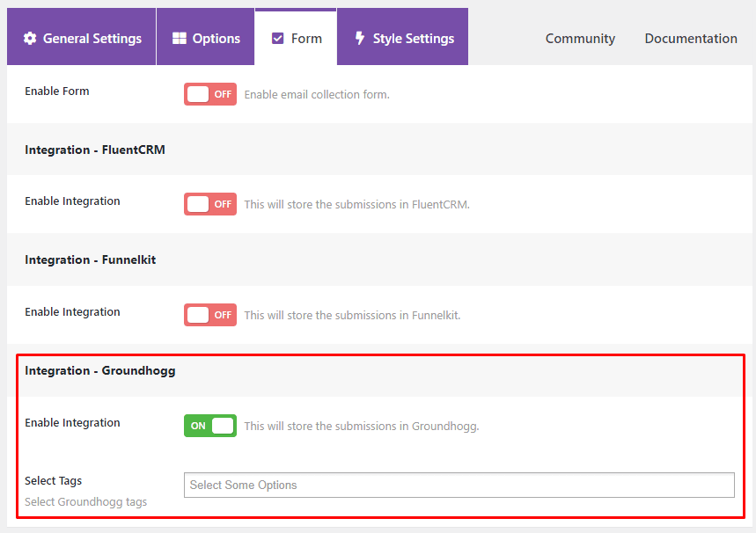756x533 pixels.
Task: Select the Form tab
Action: point(296,38)
